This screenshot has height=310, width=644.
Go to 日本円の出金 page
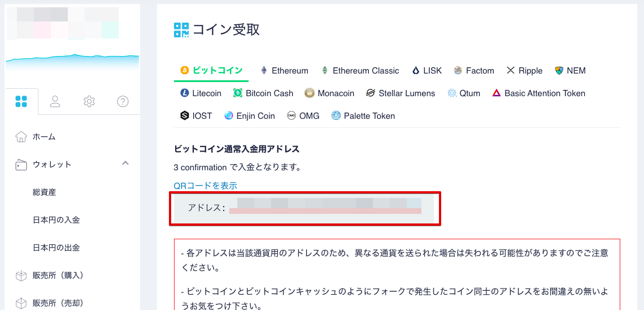click(x=56, y=248)
